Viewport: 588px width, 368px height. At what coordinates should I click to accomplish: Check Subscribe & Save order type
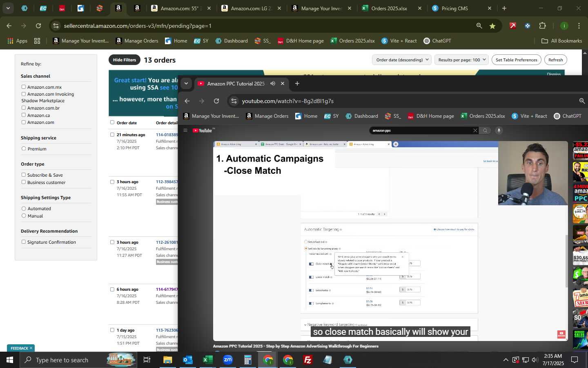24,175
